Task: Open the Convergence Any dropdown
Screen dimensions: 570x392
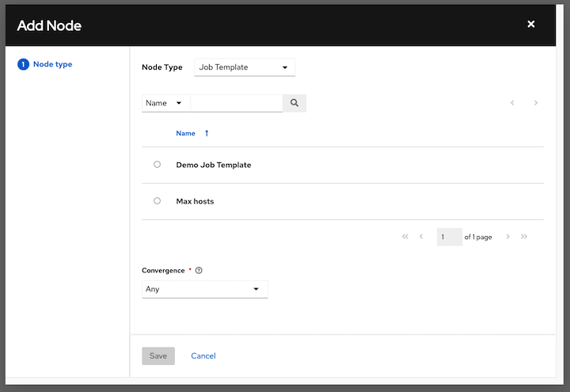Action: click(x=204, y=289)
